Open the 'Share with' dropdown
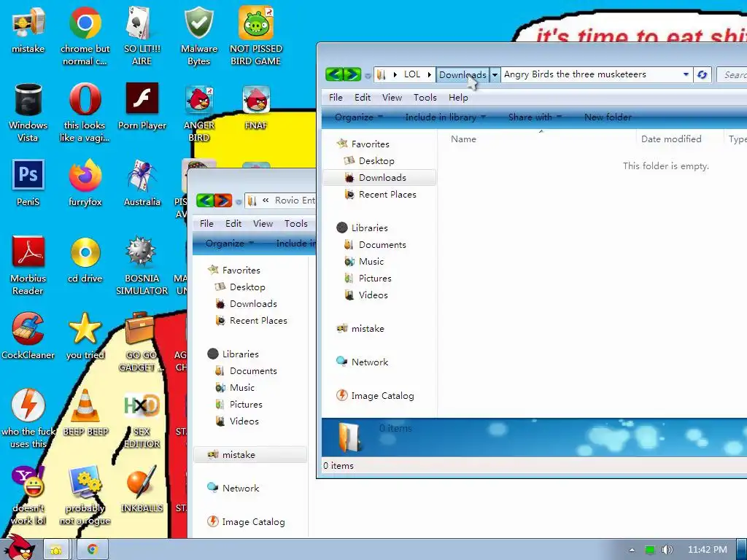Viewport: 747px width, 560px height. 535,117
